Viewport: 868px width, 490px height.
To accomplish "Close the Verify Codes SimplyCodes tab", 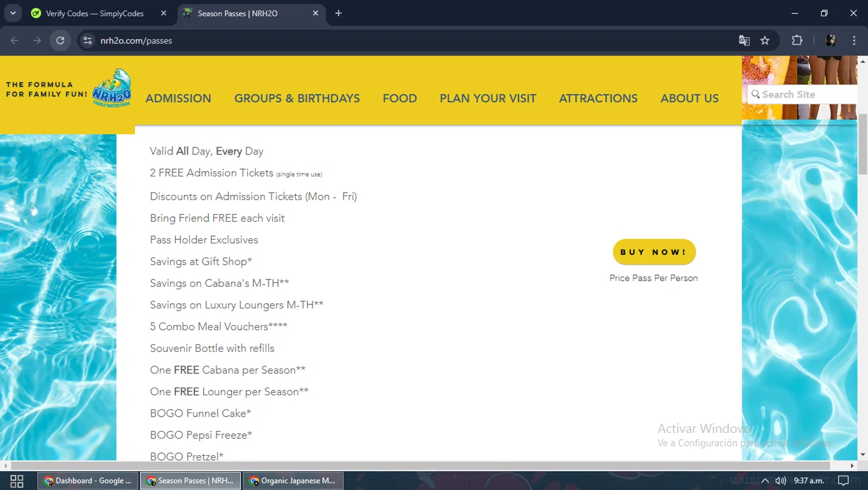I will pos(164,13).
